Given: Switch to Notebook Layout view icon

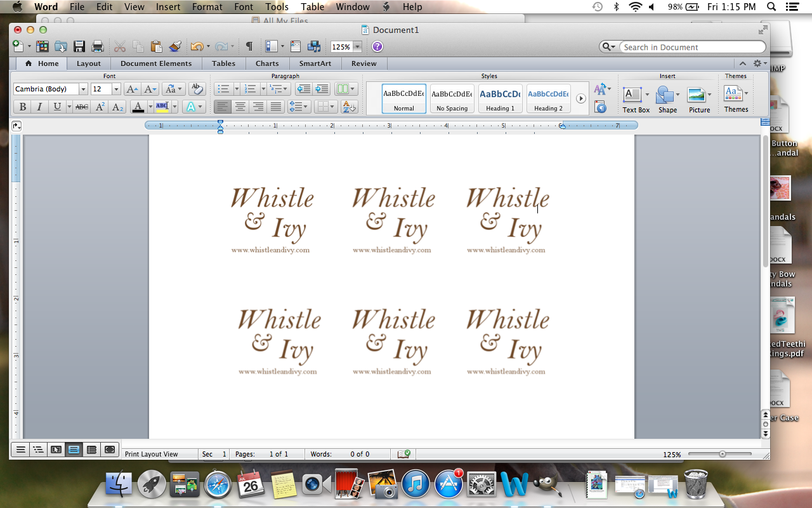Looking at the screenshot, I should pos(91,450).
